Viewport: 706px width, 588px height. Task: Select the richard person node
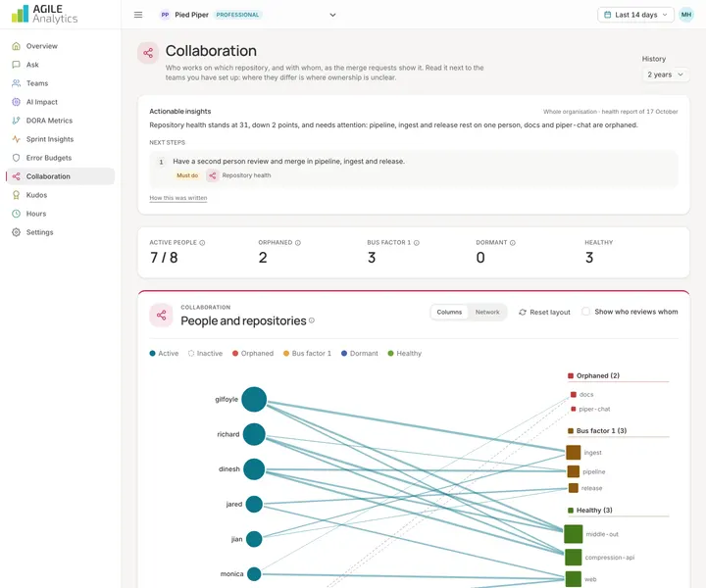254,434
